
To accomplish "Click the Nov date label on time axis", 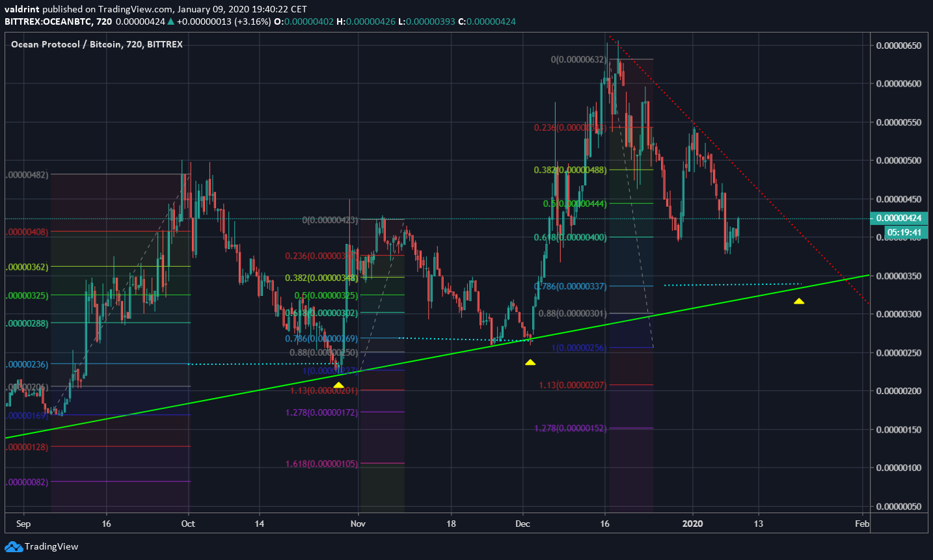I will tap(358, 524).
